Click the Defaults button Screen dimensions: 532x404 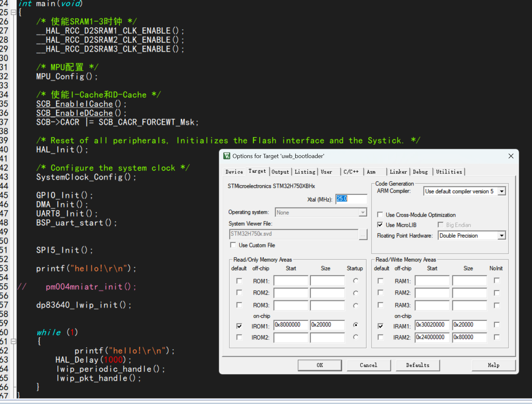418,365
